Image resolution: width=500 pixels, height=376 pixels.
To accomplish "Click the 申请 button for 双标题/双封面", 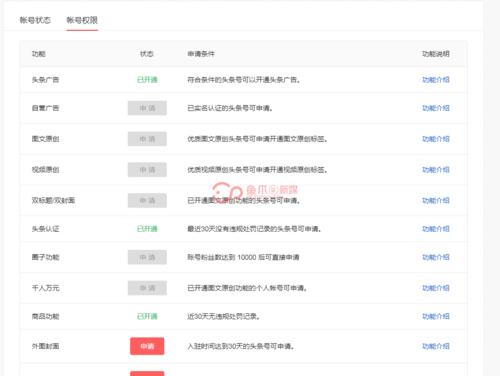I will [x=147, y=200].
